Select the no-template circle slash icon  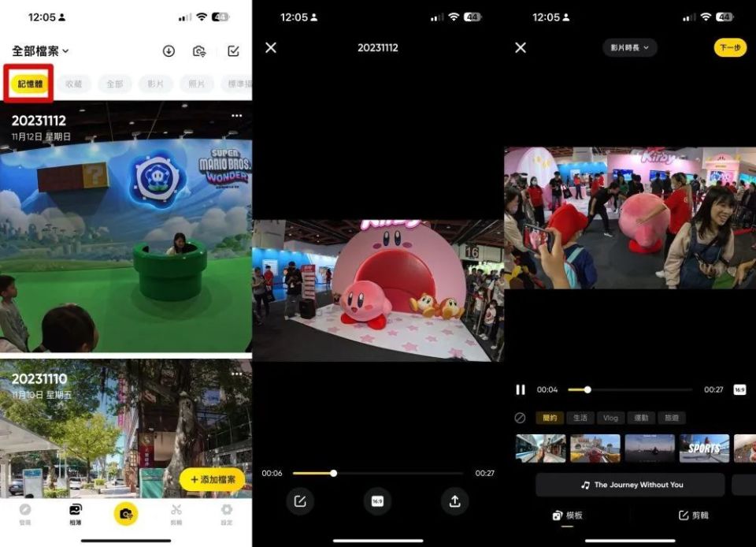(520, 418)
